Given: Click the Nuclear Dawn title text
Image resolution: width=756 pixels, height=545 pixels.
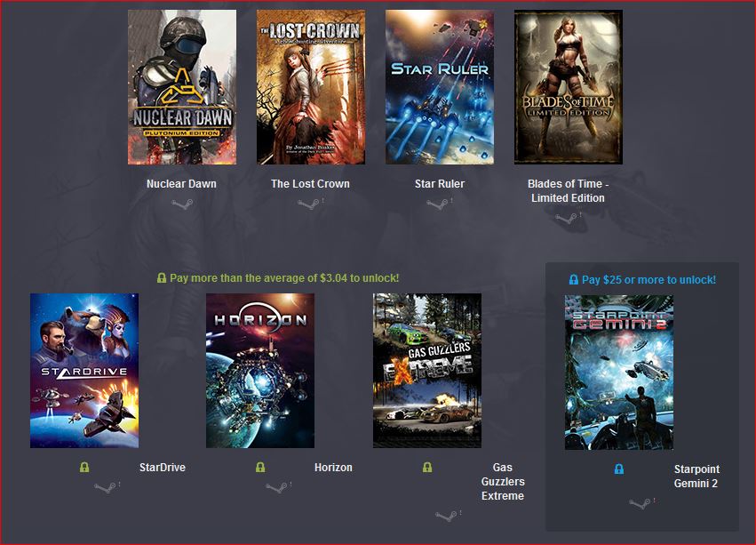Looking at the screenshot, I should click(x=182, y=184).
